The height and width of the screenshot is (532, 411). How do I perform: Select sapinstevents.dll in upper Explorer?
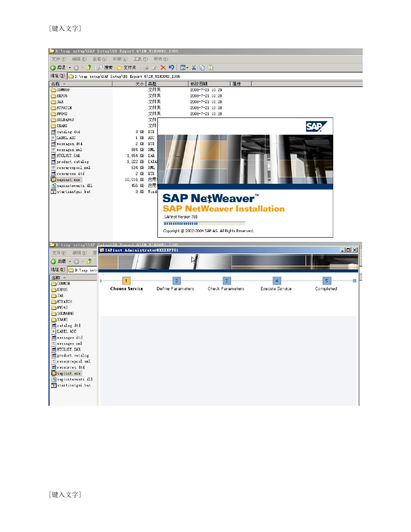[71, 186]
